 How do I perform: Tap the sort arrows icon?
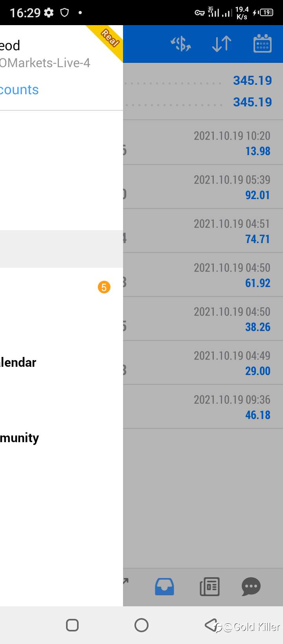(x=222, y=44)
